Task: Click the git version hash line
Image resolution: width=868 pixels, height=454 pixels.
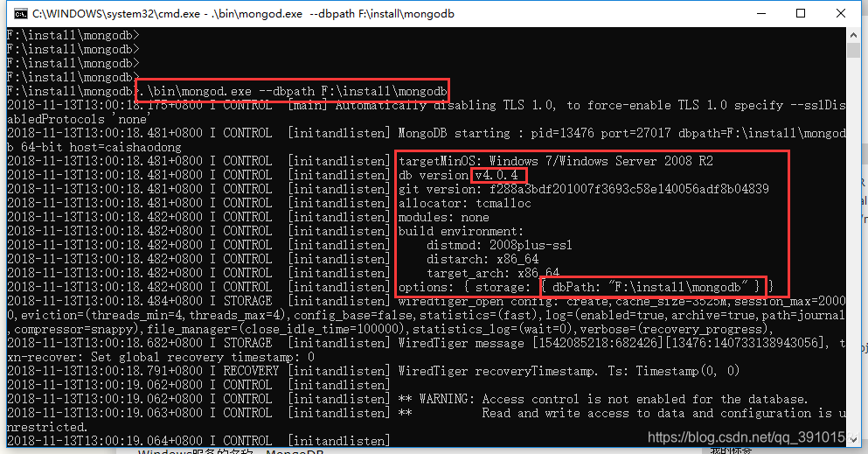Action: 583,189
